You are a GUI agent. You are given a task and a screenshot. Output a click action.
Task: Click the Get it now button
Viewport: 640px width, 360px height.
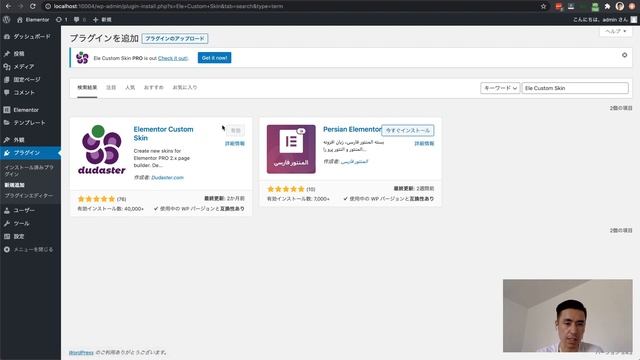[214, 58]
